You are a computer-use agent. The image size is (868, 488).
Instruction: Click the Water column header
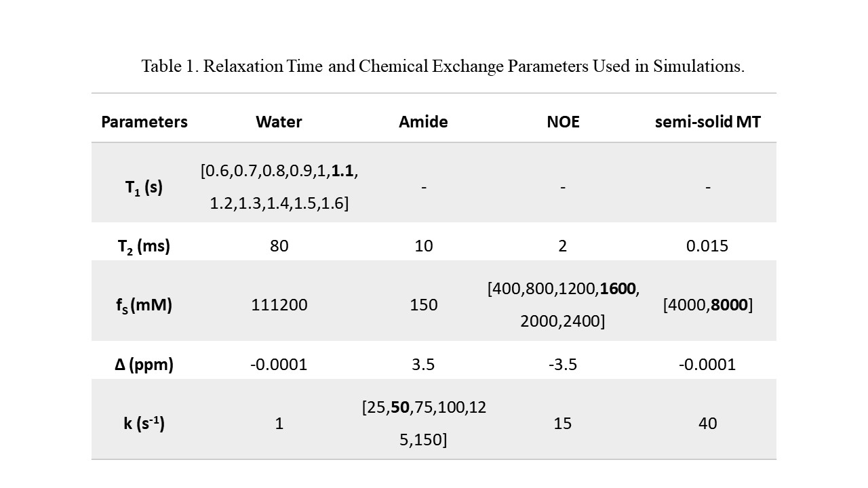click(279, 122)
